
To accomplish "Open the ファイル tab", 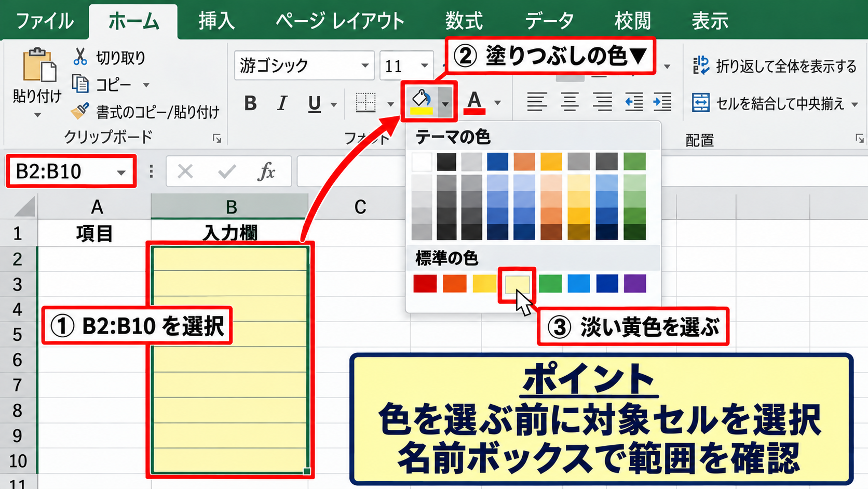I will pyautogui.click(x=45, y=21).
